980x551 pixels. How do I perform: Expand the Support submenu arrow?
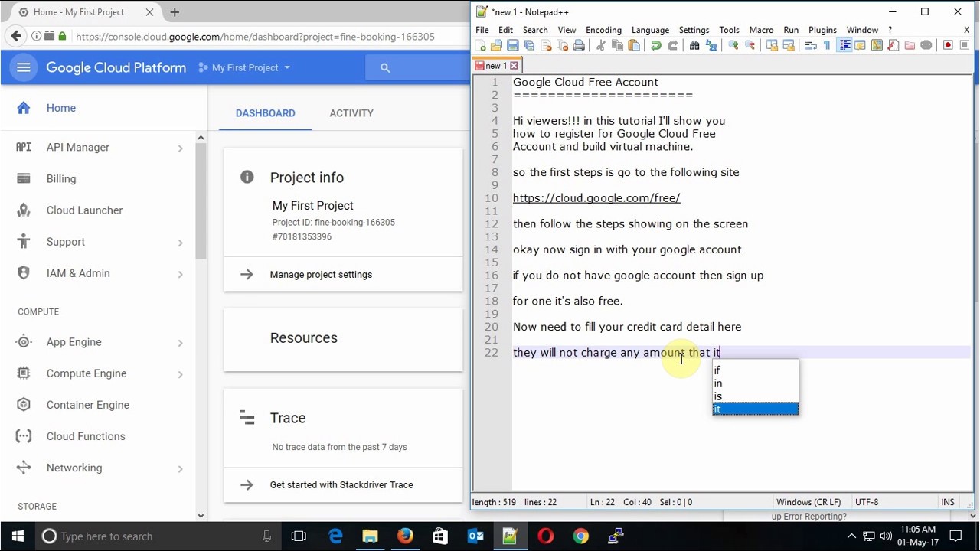pyautogui.click(x=181, y=243)
